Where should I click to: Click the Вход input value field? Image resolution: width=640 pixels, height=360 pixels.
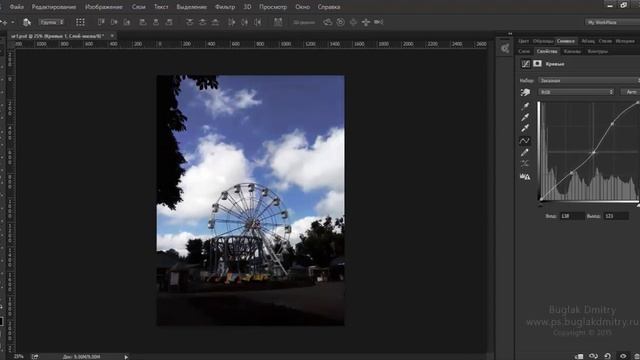pyautogui.click(x=572, y=216)
